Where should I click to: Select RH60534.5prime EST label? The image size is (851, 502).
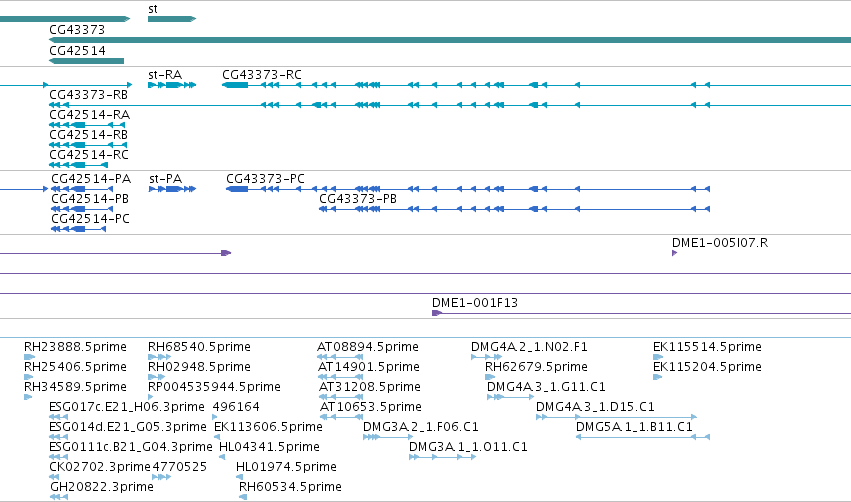pyautogui.click(x=290, y=487)
